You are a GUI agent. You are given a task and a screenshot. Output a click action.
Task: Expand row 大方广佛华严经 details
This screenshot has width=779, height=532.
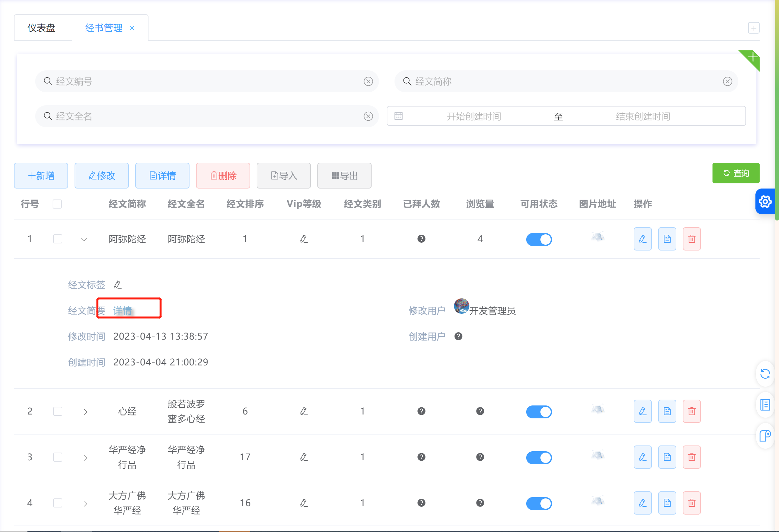(86, 504)
